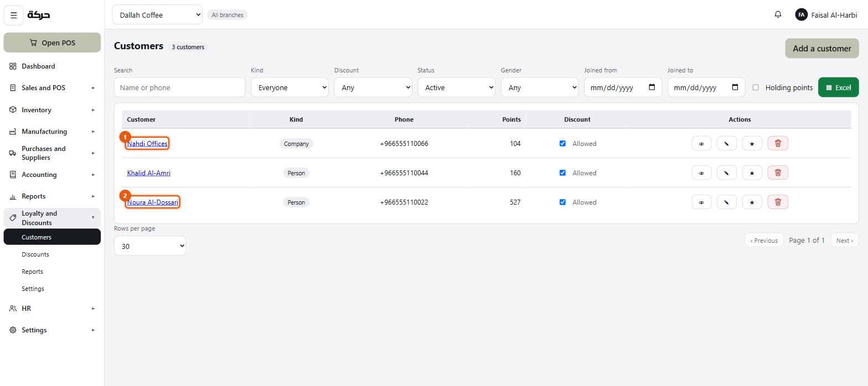View Nahdi Offices with eye icon
The image size is (868, 386).
coord(701,143)
